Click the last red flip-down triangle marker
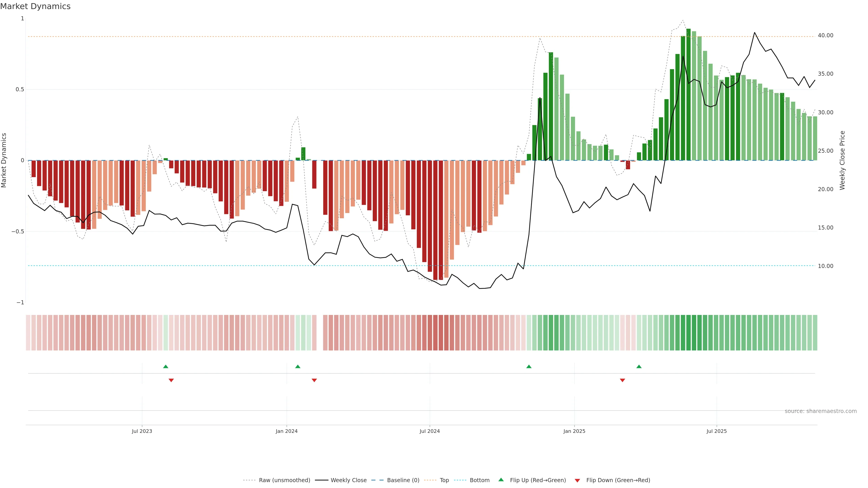Image resolution: width=868 pixels, height=488 pixels. [622, 380]
